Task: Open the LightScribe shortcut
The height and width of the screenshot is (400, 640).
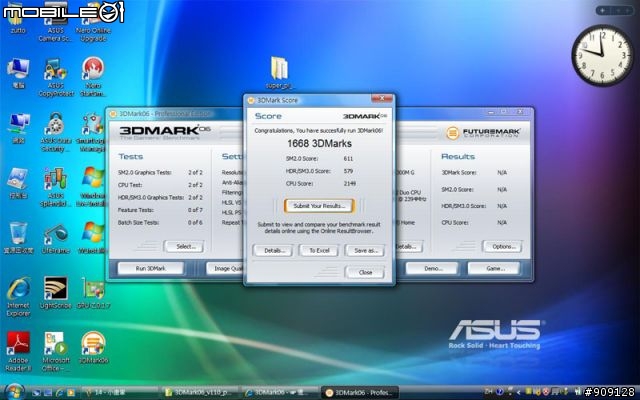Action: coord(56,293)
